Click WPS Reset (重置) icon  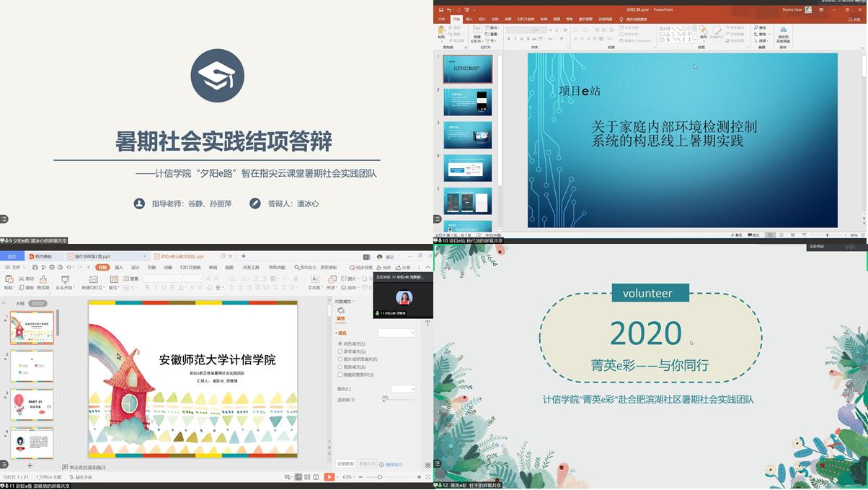tap(126, 279)
